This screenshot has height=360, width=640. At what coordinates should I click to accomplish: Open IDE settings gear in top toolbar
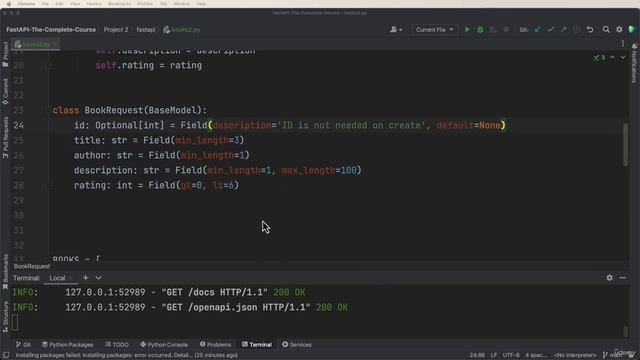619,29
